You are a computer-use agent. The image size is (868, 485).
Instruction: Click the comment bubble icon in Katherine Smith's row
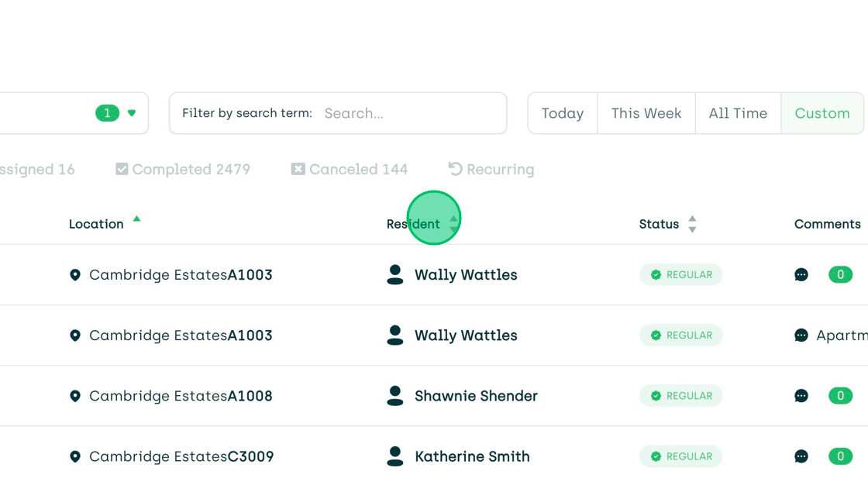point(801,456)
